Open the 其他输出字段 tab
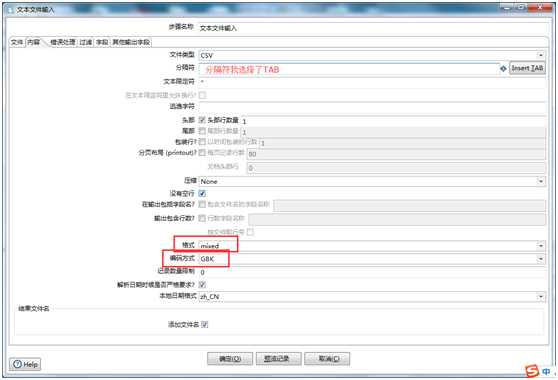Viewport: 558px width, 380px height. point(131,42)
